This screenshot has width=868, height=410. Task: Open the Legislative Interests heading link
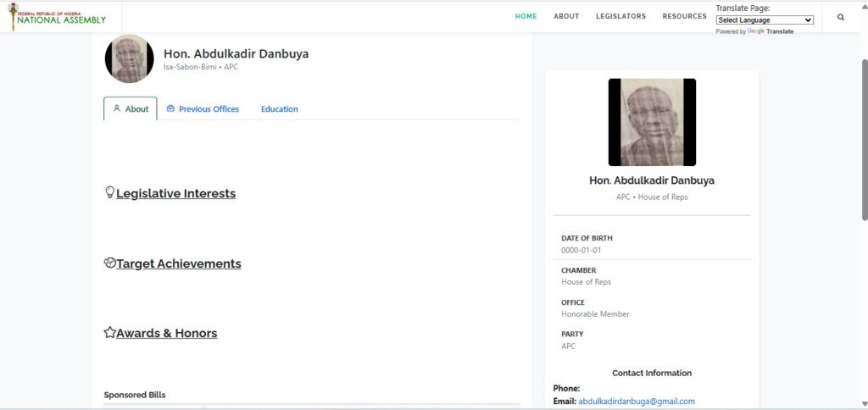click(175, 193)
